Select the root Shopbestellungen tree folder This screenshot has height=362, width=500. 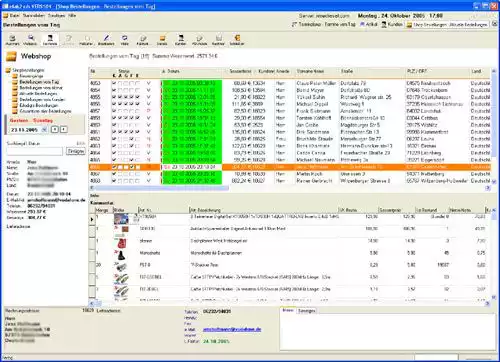tap(28, 70)
